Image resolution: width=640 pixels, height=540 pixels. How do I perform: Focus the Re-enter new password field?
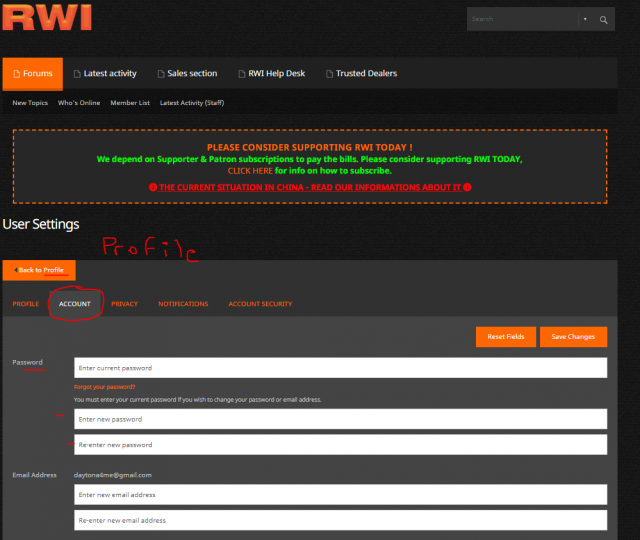[x=340, y=444]
